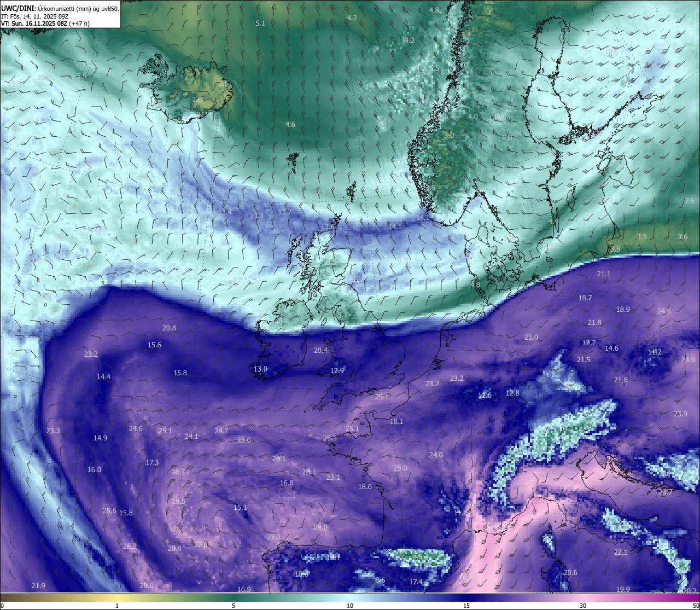Click the value '23.3' at the left edge
Screen dimensions: 700x610
(x=53, y=431)
